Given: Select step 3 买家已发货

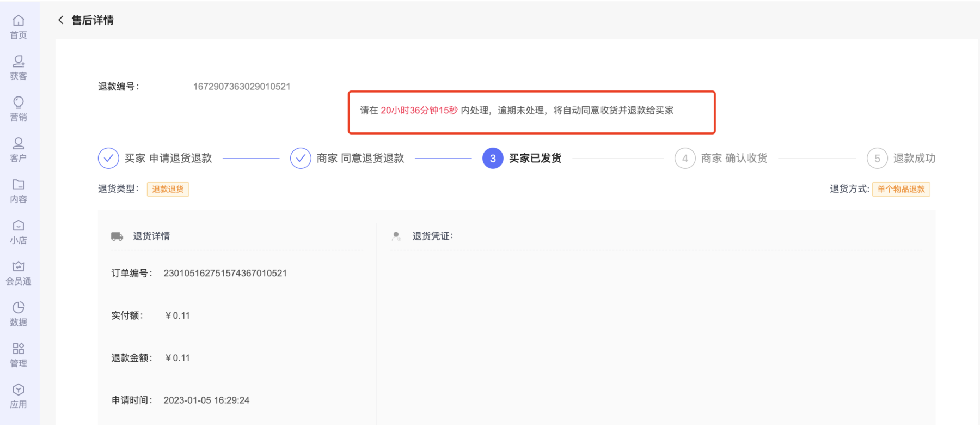Looking at the screenshot, I should pos(493,159).
